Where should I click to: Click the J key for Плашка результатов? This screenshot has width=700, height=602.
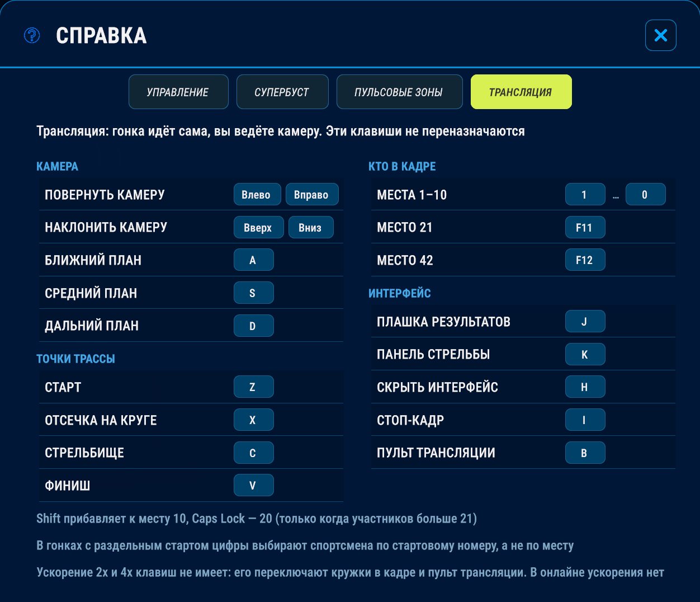click(585, 322)
